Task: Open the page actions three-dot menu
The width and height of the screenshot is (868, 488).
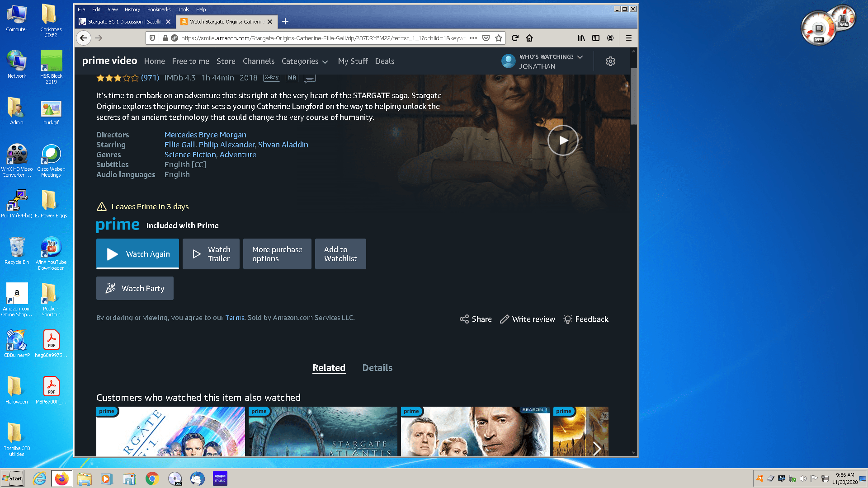Action: coord(473,38)
